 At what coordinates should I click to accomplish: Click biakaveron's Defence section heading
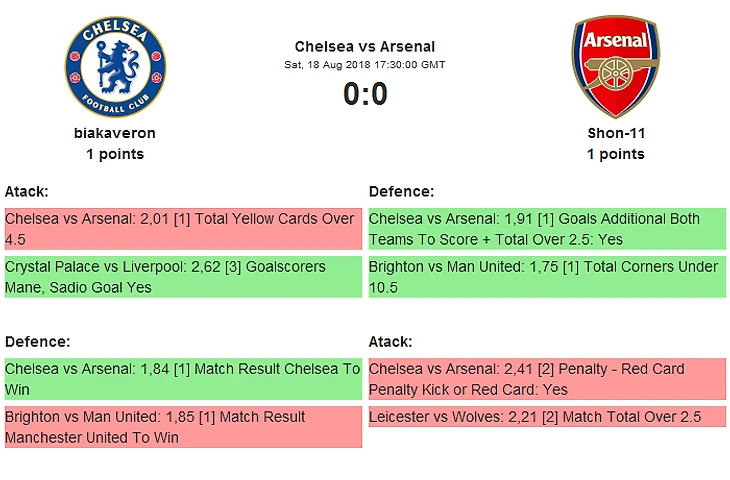click(37, 341)
